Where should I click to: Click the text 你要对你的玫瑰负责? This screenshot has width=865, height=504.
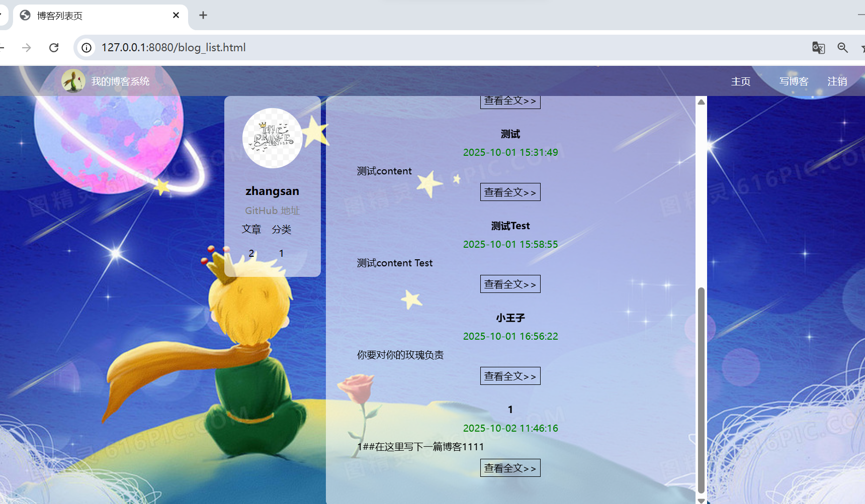tap(400, 355)
